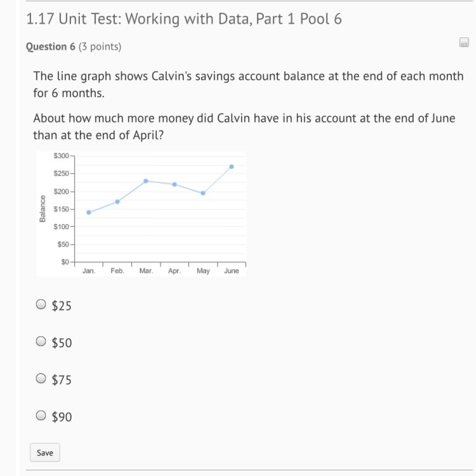Click the save status floppy icon

464,43
